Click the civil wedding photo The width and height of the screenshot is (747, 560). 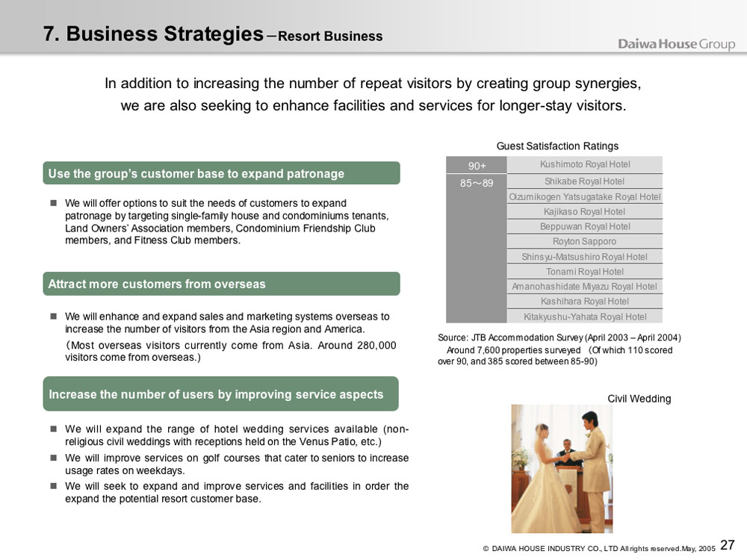point(562,469)
